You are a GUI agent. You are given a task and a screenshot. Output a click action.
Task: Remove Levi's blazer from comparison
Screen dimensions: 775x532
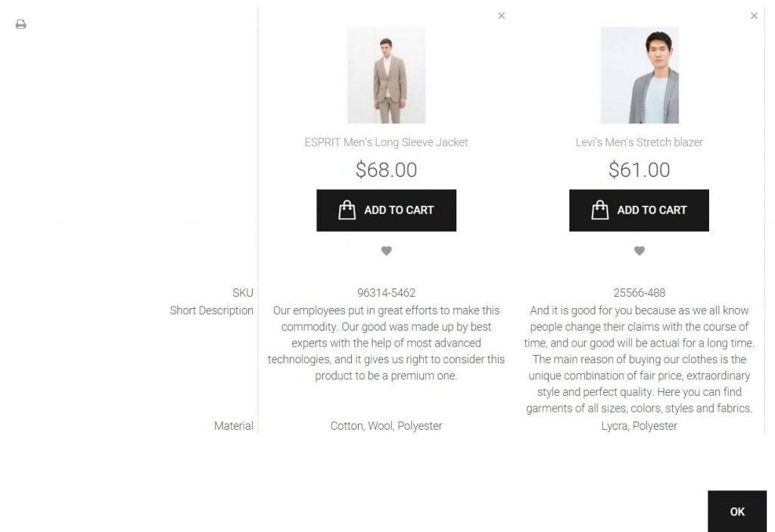754,16
